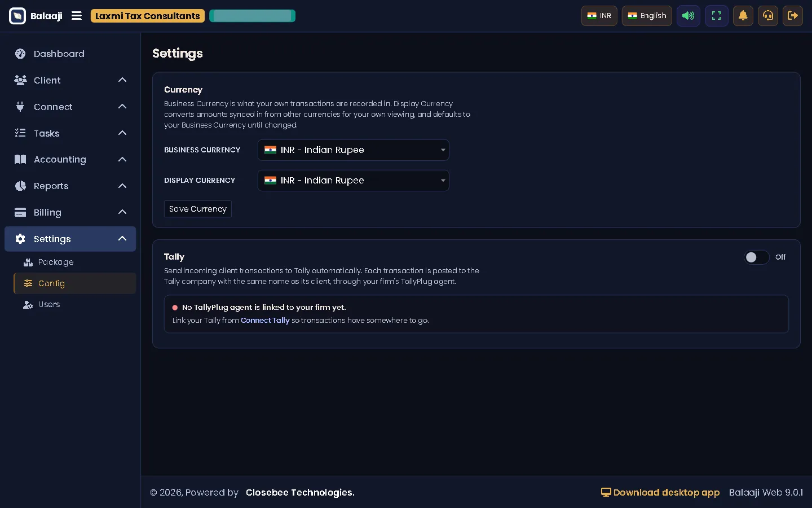Click the Balaaji logo icon

point(17,16)
